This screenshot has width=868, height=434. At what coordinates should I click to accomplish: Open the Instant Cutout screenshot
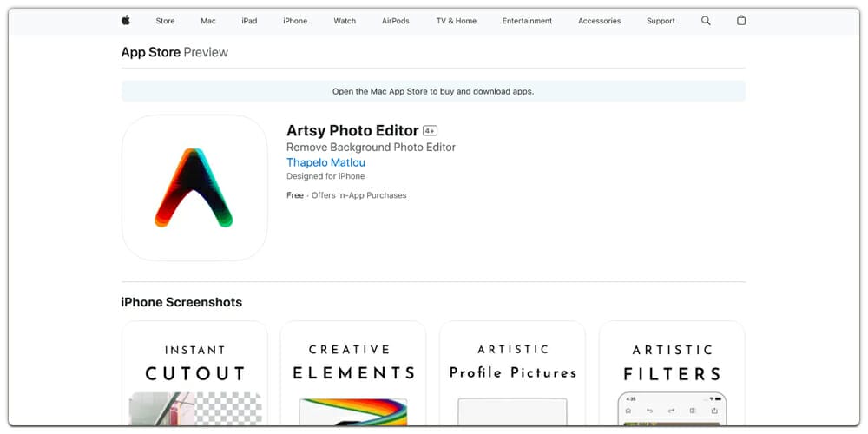click(194, 373)
